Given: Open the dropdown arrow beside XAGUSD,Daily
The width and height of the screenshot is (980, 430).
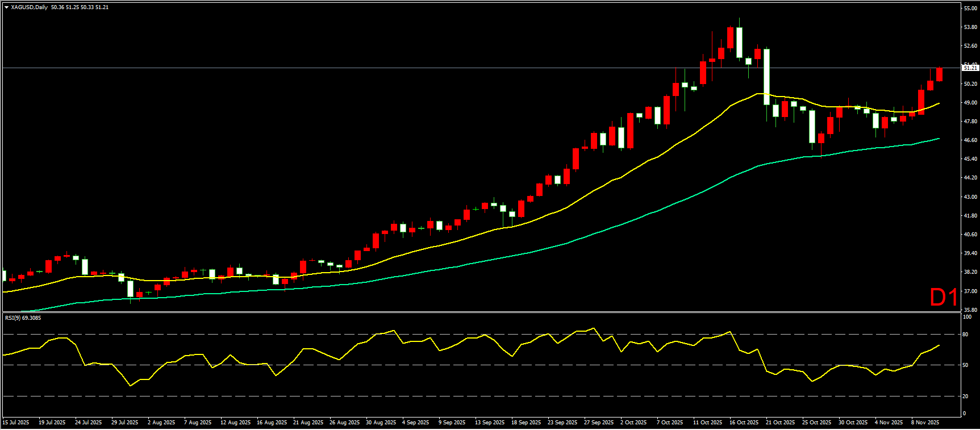Looking at the screenshot, I should coord(6,7).
